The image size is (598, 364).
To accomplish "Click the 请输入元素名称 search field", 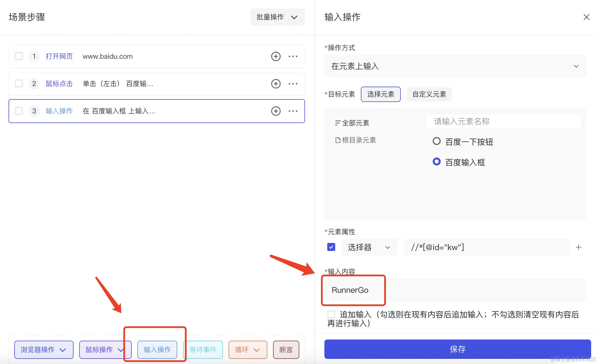I will (503, 122).
